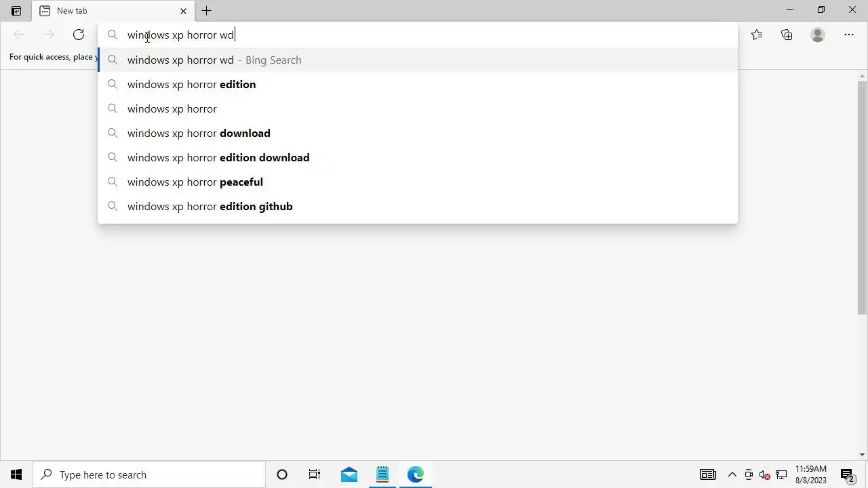Open the user profile icon

(x=818, y=35)
